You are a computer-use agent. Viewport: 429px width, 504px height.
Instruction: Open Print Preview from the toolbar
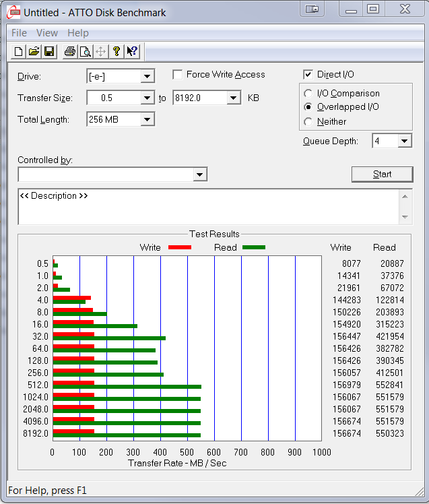click(86, 52)
